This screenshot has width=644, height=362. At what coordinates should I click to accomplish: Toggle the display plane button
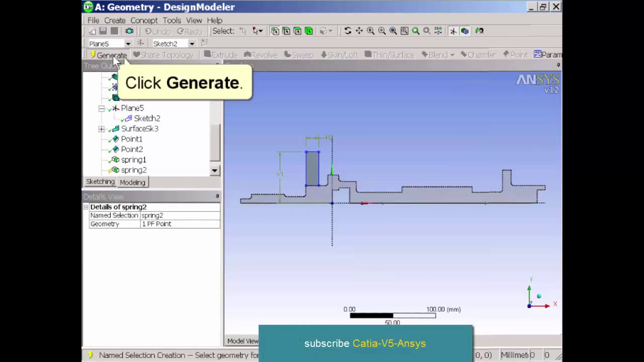453,31
